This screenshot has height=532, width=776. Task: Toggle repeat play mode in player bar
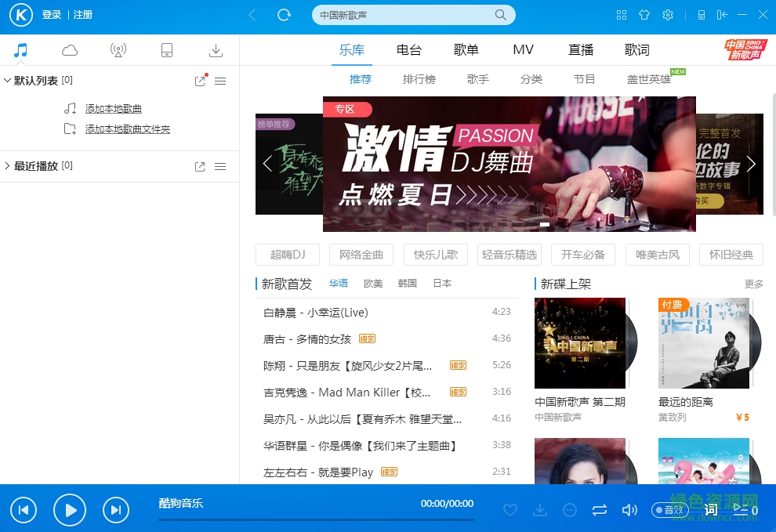tap(600, 510)
